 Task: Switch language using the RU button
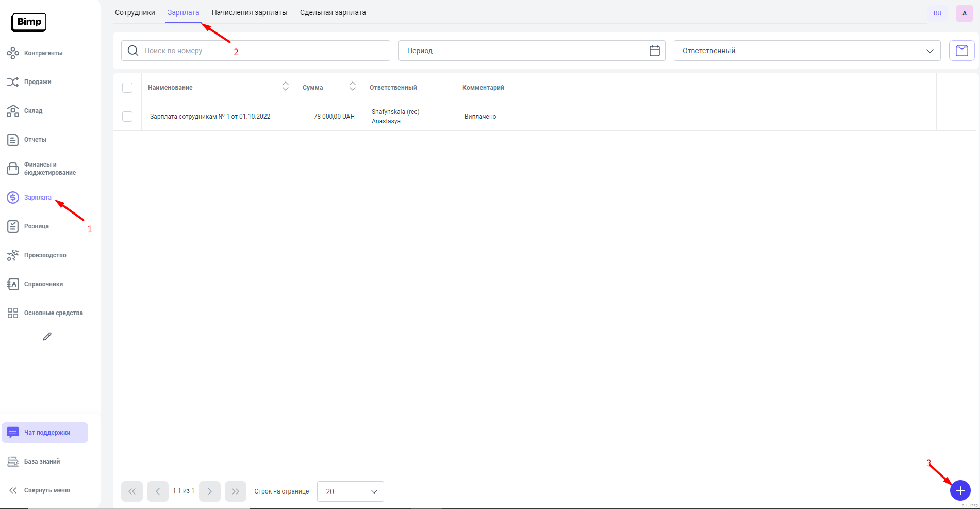coord(937,13)
